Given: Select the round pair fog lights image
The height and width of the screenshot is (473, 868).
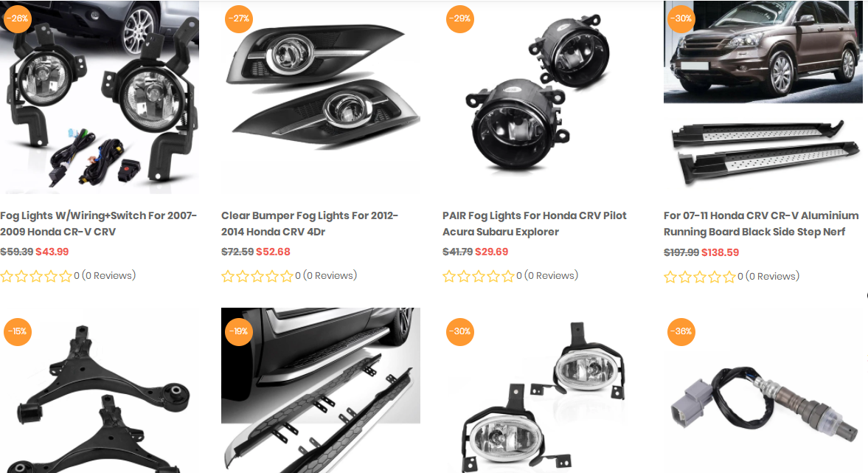Looking at the screenshot, I should (x=542, y=97).
